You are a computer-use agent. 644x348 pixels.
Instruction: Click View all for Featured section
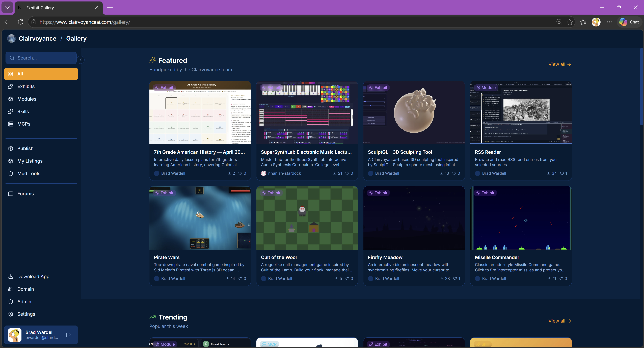[x=559, y=64]
